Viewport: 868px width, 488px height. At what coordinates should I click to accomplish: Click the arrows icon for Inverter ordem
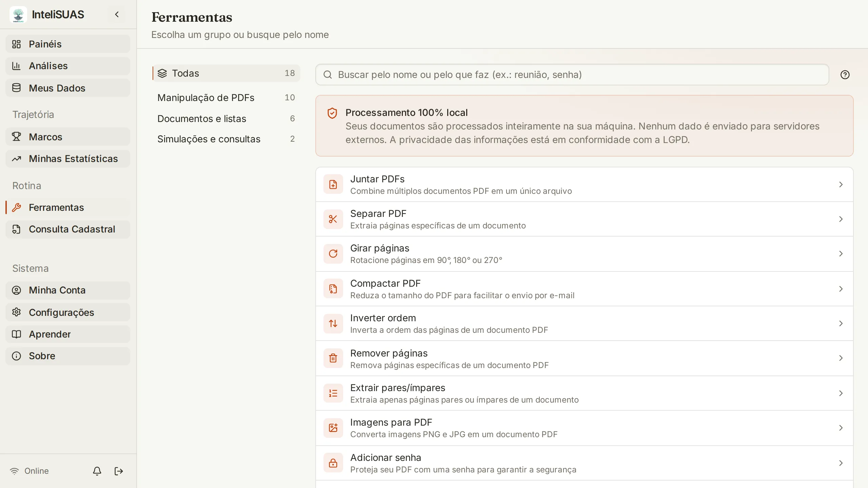(x=333, y=323)
